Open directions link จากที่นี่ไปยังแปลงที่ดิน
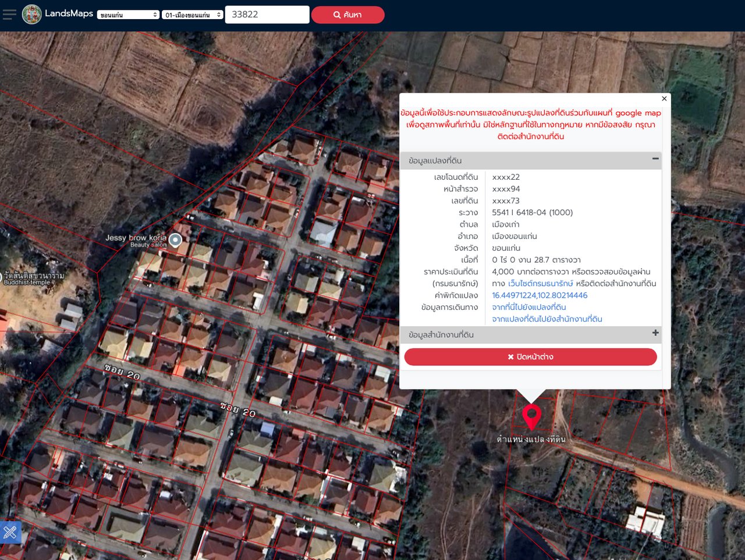 (x=528, y=307)
